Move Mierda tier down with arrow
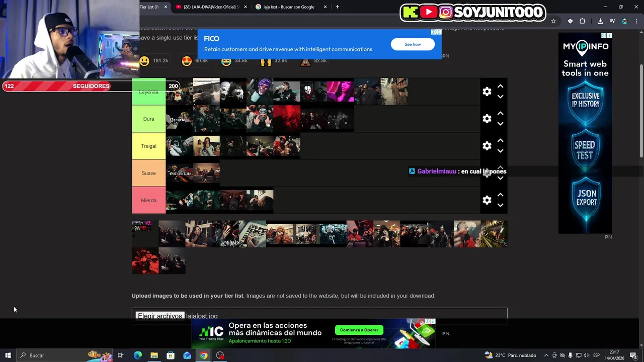644x362 pixels. tap(500, 205)
